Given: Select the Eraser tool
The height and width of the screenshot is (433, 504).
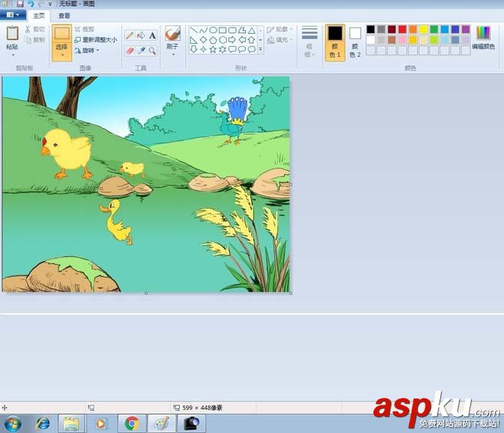Looking at the screenshot, I should [129, 51].
